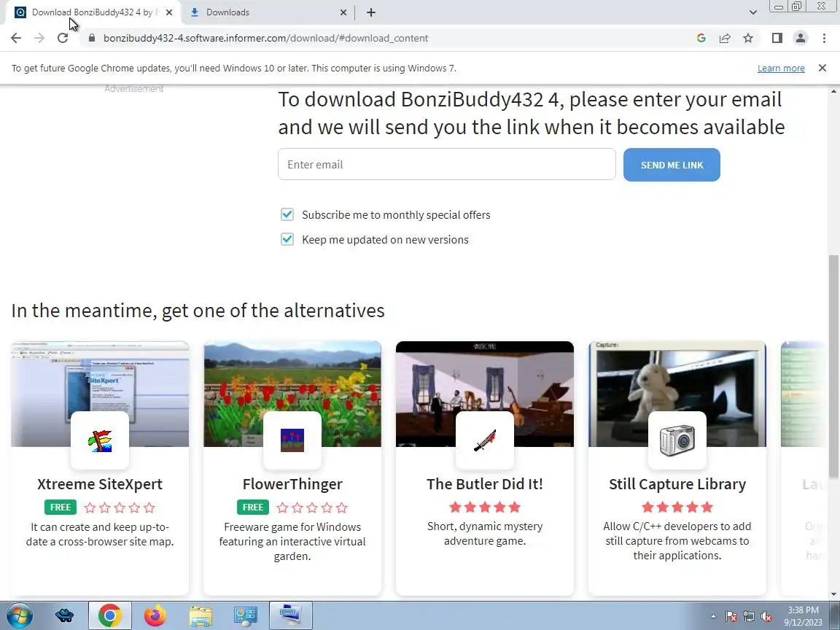Uncheck Keep me updated on new versions

pos(287,239)
